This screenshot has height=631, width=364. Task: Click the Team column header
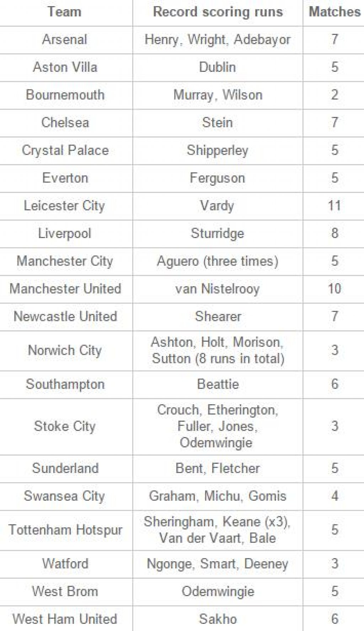point(65,12)
